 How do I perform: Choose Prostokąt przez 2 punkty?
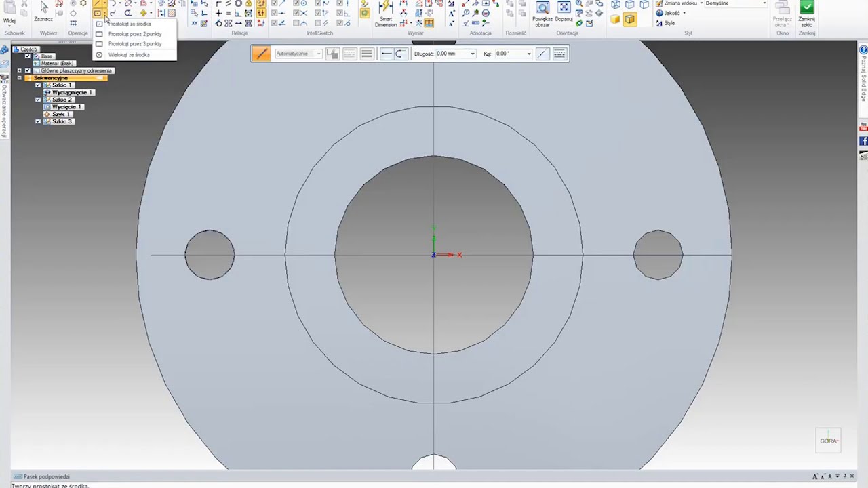(x=134, y=34)
